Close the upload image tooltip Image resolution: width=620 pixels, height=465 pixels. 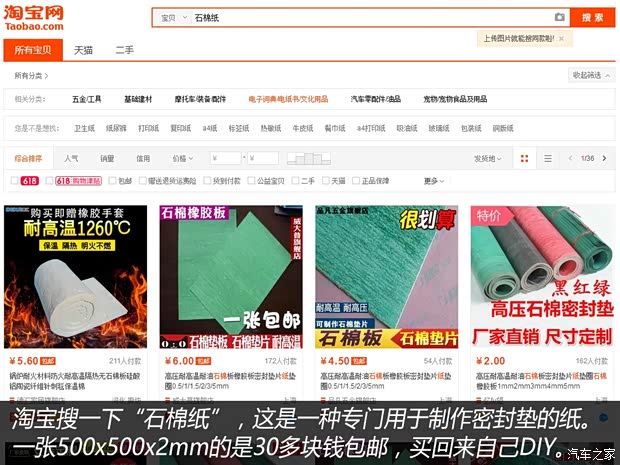coord(561,39)
